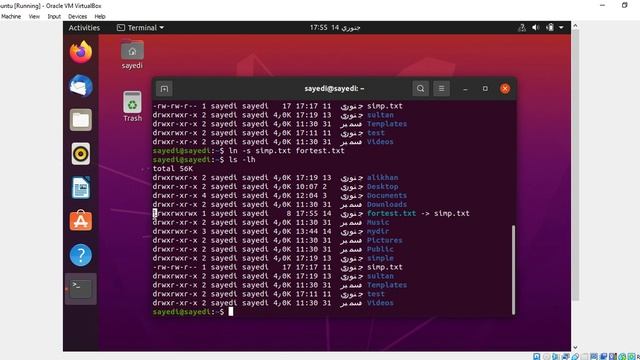
Task: Open the Trash desktop icon
Action: click(x=132, y=106)
